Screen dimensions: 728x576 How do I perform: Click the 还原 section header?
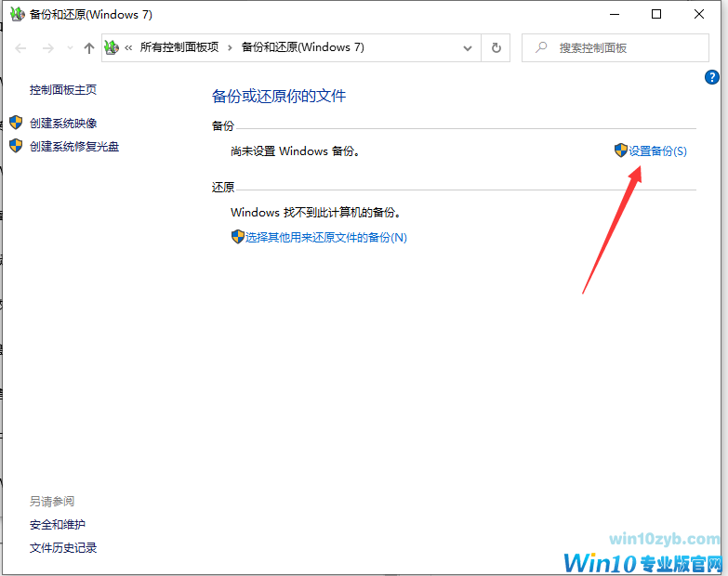(x=223, y=187)
